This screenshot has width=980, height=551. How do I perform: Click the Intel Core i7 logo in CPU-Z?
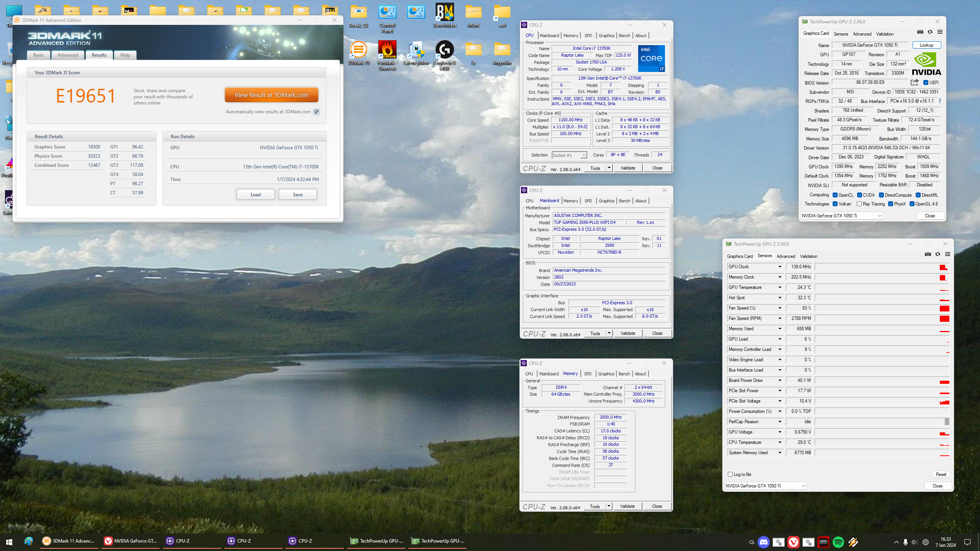click(651, 59)
